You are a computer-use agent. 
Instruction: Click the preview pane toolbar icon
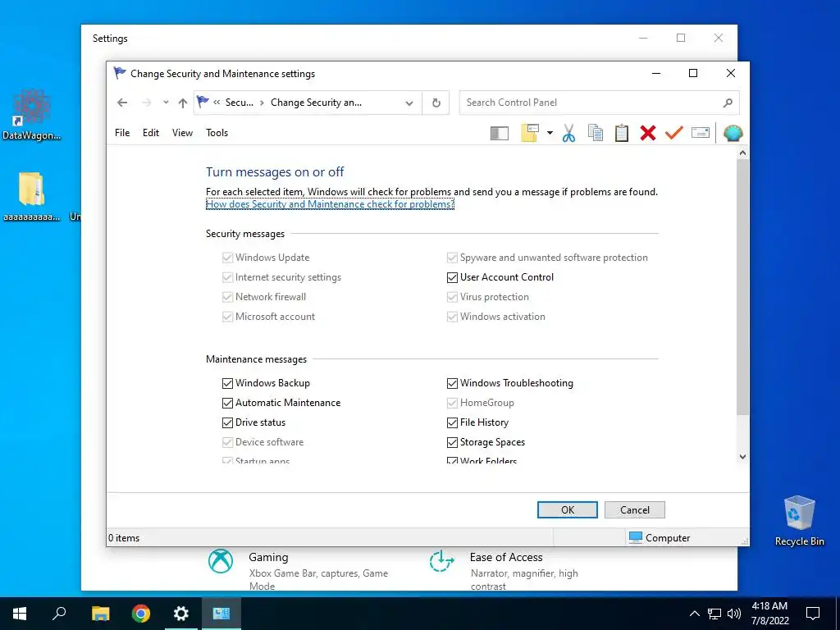click(x=500, y=133)
